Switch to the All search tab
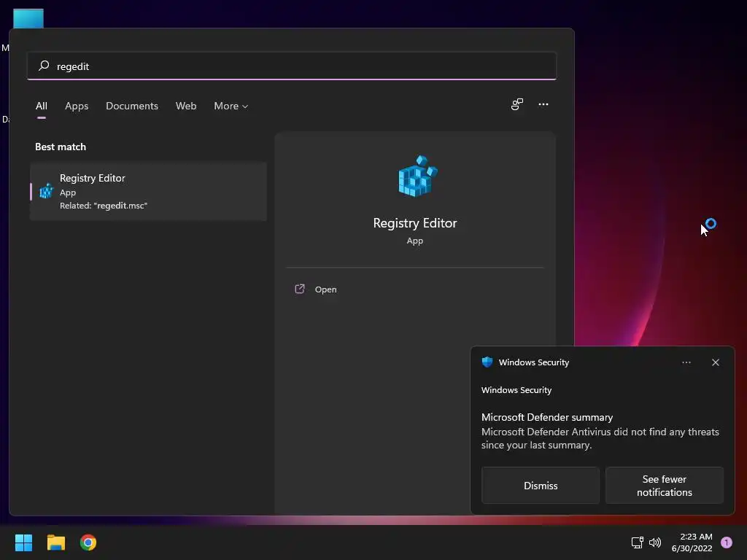The height and width of the screenshot is (560, 747). [42, 106]
